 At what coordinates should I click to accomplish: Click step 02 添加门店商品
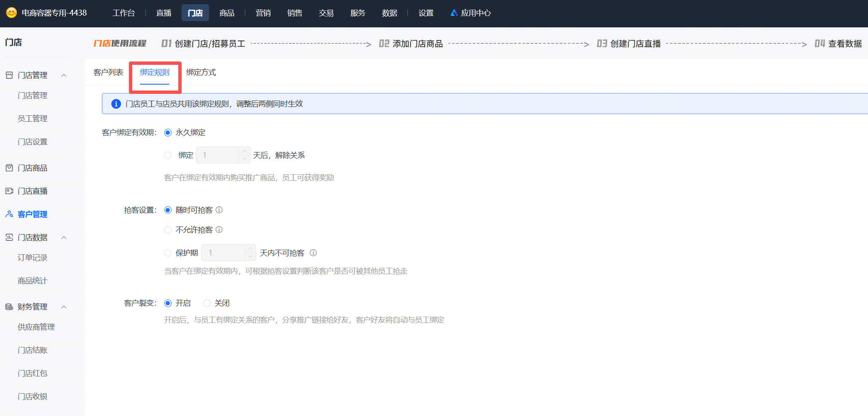411,44
